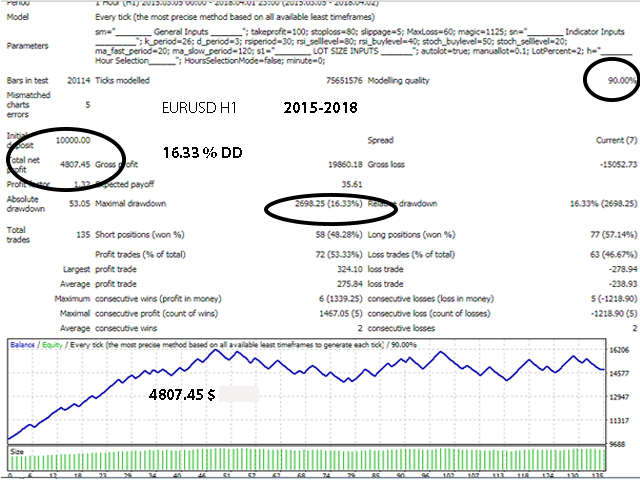
Task: Select chart axis value 9688
Action: coord(618,444)
